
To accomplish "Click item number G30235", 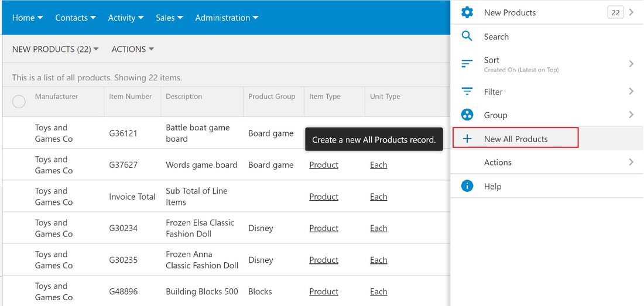I will [x=123, y=260].
